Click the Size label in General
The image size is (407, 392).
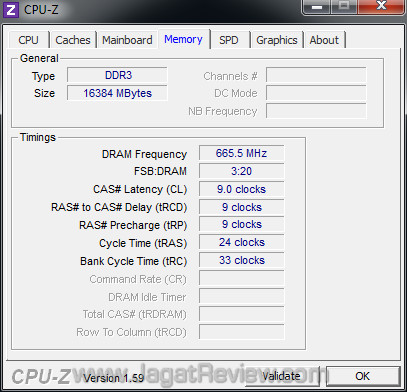[x=44, y=93]
